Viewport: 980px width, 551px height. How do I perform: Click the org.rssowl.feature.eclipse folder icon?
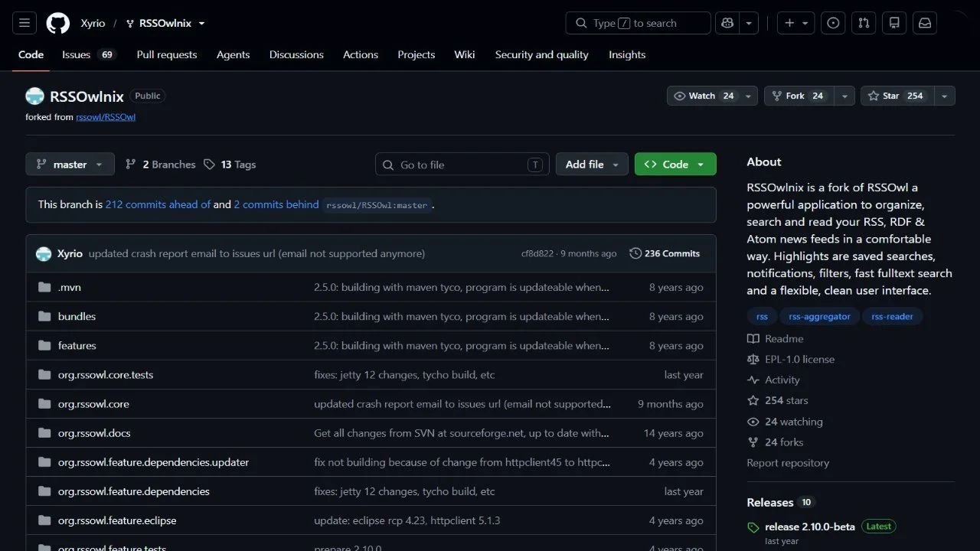pos(44,520)
